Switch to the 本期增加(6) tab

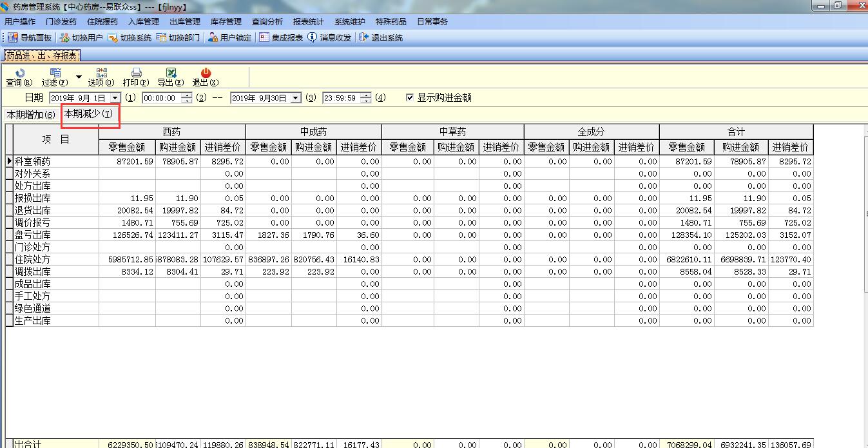(x=31, y=115)
